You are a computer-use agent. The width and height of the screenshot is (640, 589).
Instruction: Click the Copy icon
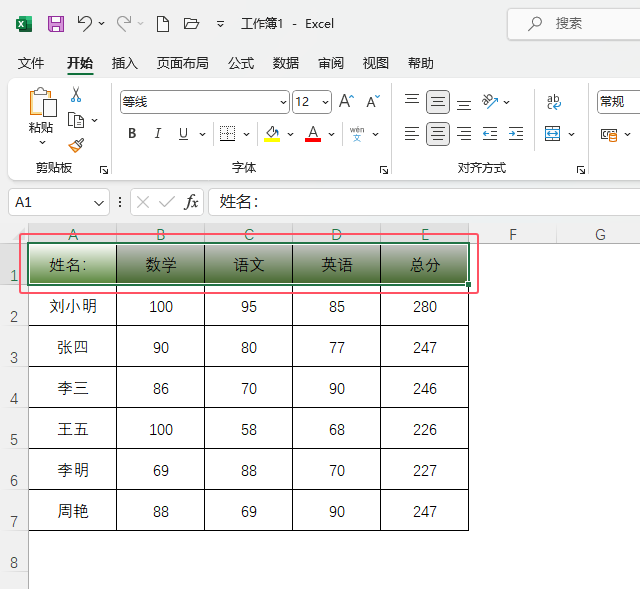coord(76,120)
